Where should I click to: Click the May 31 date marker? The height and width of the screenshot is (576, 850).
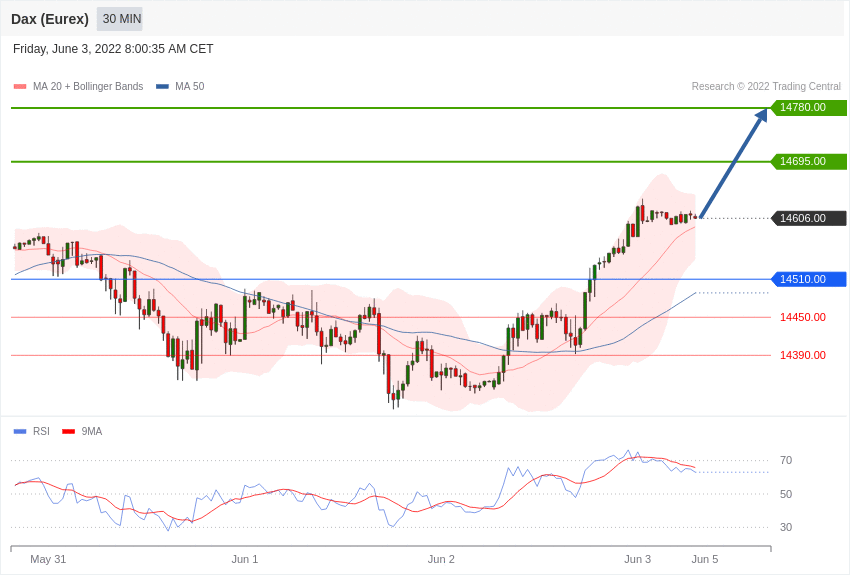pos(48,559)
